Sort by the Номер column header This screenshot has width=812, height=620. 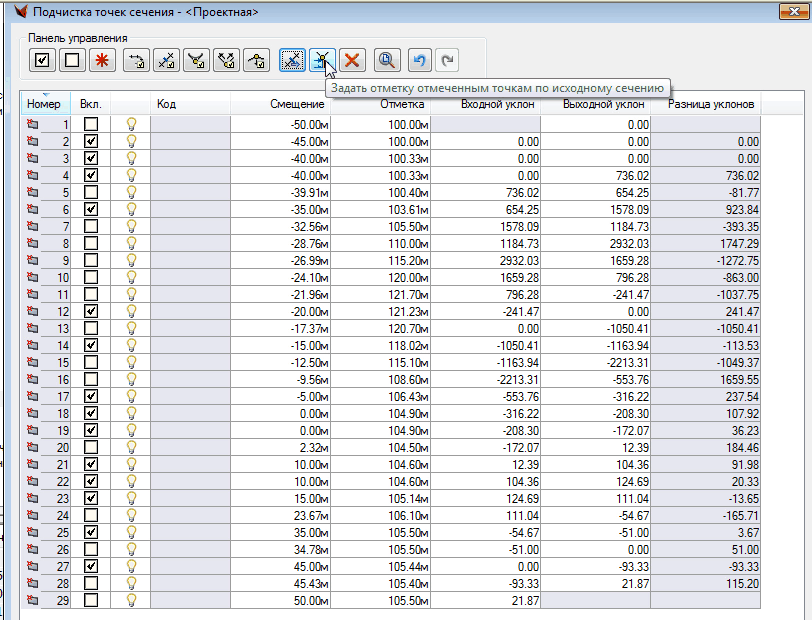(45, 104)
